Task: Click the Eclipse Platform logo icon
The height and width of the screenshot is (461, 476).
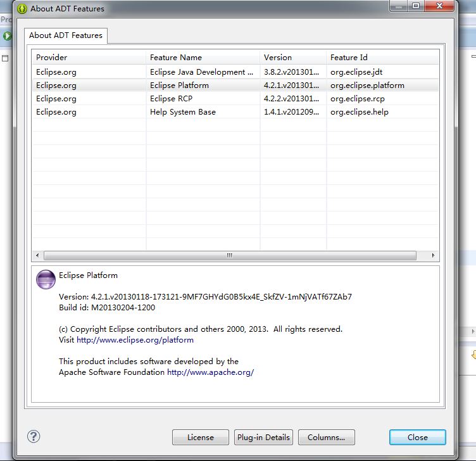Action: tap(46, 279)
